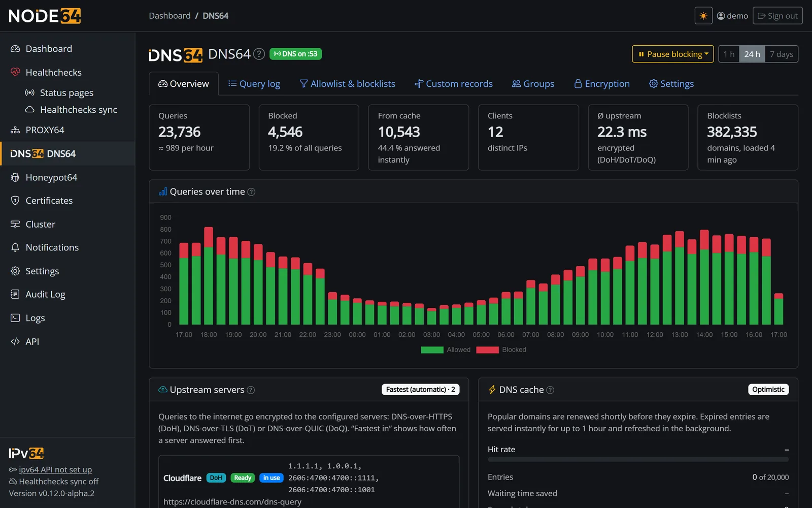
Task: Switch to the Encryption tab
Action: 602,84
